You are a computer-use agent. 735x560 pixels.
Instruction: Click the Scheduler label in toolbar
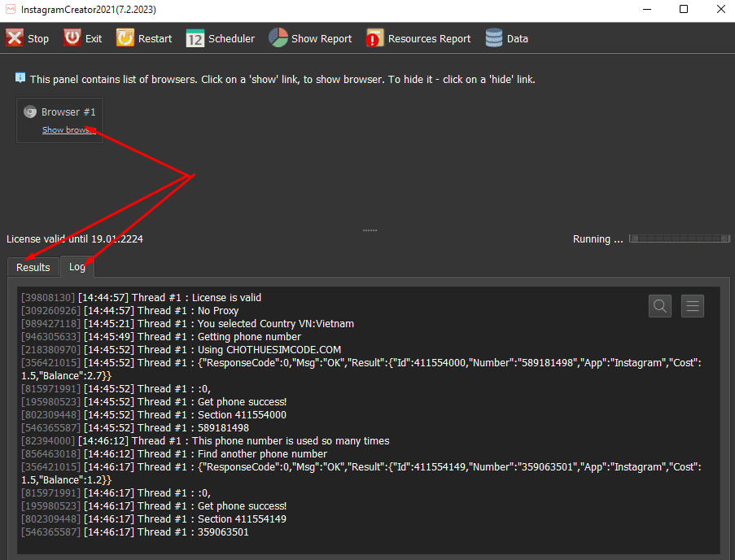tap(231, 39)
